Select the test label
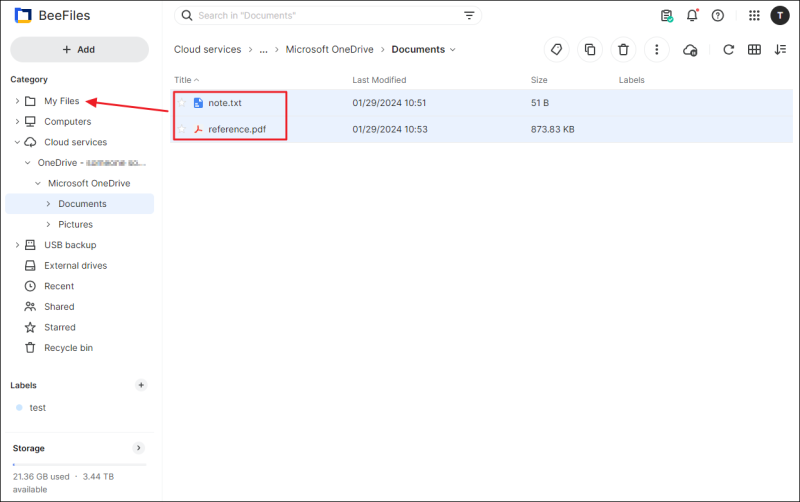Screen dimensions: 800x502 coord(38,408)
